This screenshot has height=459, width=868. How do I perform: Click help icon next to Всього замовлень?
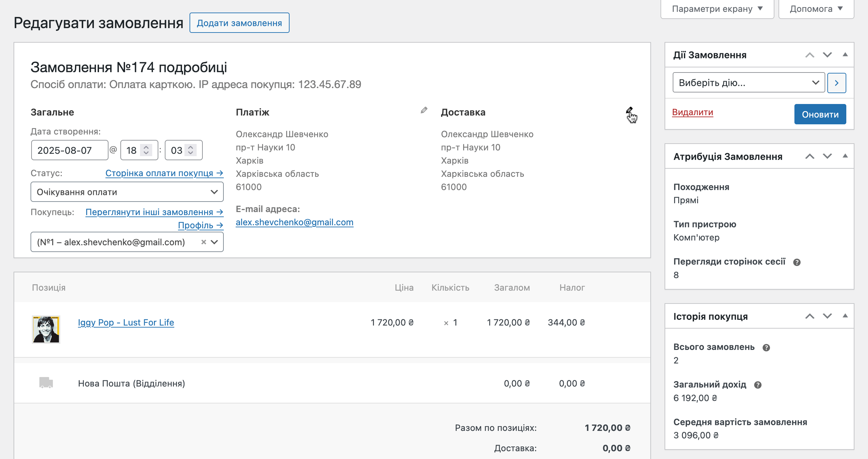[766, 348]
